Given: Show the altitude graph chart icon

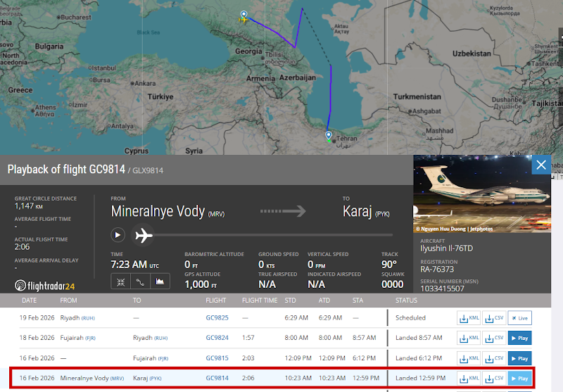Looking at the screenshot, I should click(x=161, y=282).
